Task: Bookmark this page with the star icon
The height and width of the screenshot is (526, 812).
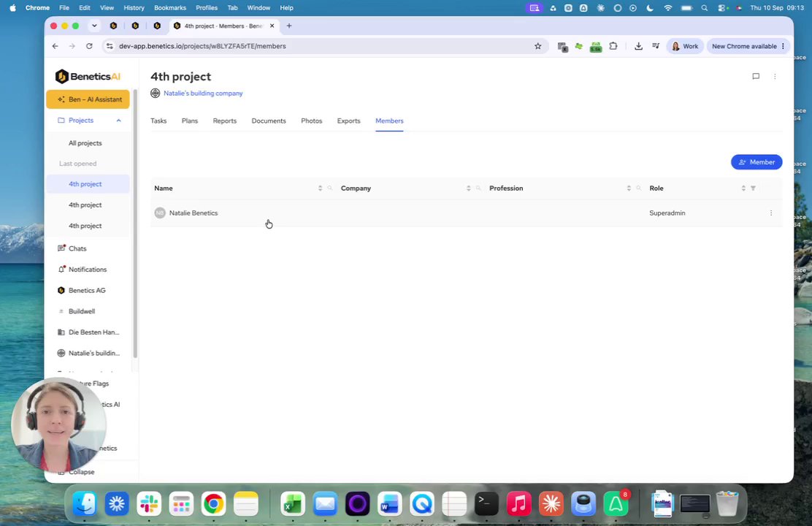Action: [537, 46]
